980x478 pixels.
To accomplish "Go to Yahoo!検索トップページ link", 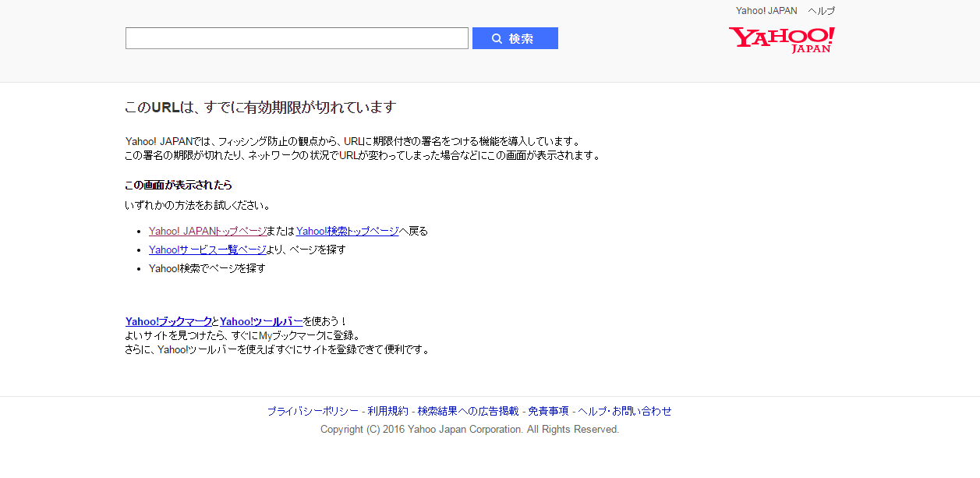I will pos(348,231).
